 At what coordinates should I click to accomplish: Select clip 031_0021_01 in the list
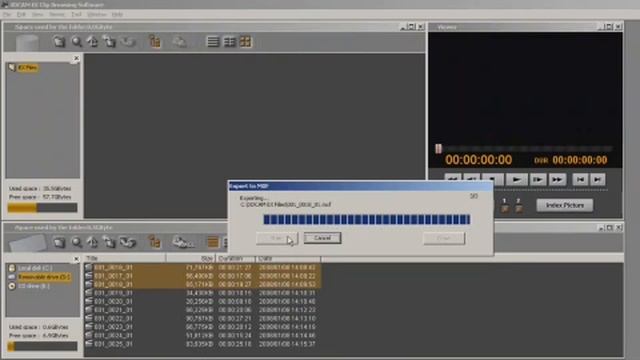click(x=203, y=310)
